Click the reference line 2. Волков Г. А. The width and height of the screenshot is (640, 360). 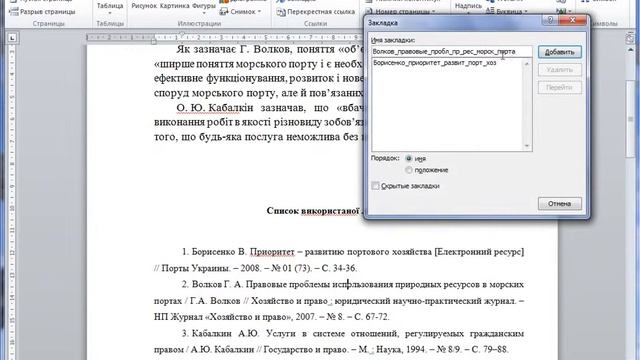click(353, 284)
